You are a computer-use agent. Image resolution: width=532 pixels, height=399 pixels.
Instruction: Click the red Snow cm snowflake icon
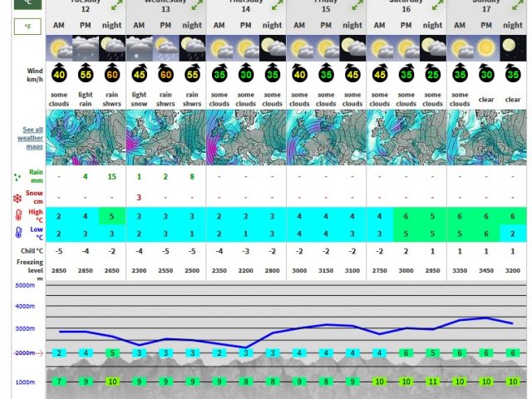(17, 198)
